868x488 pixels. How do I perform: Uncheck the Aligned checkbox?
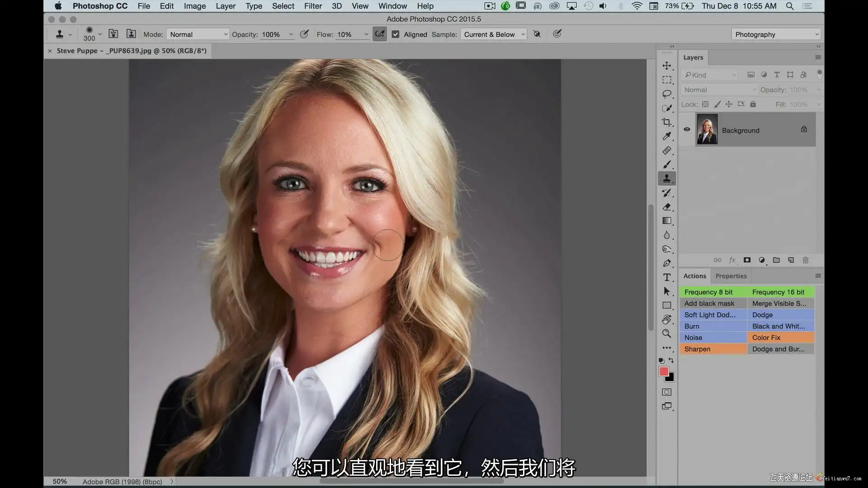[x=396, y=34]
